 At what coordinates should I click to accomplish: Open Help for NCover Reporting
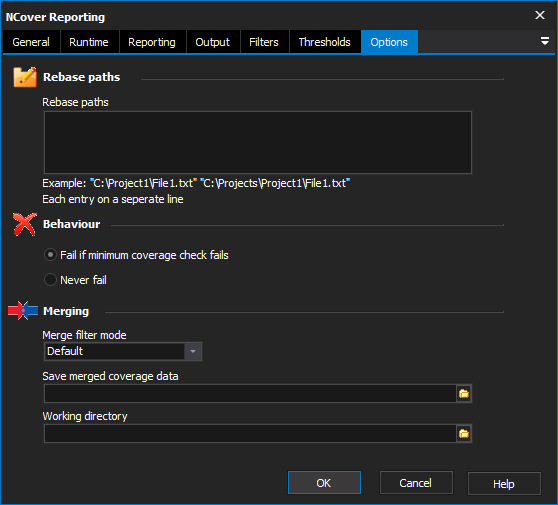click(x=504, y=484)
